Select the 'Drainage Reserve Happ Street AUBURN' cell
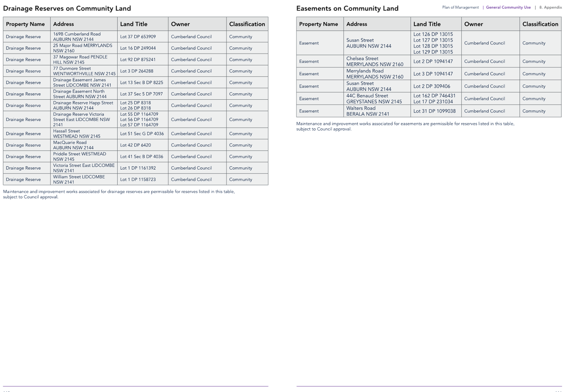This screenshot has width=564, height=392. coord(84,105)
